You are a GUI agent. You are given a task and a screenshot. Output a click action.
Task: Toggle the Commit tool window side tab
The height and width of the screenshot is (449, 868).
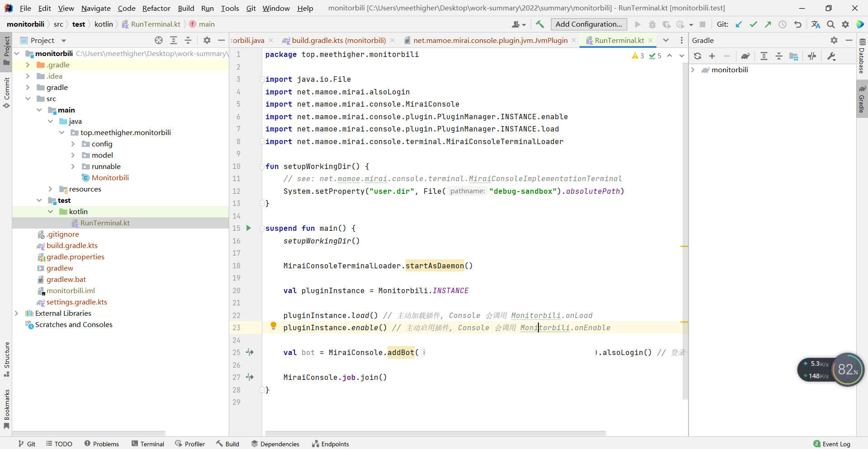coord(6,93)
